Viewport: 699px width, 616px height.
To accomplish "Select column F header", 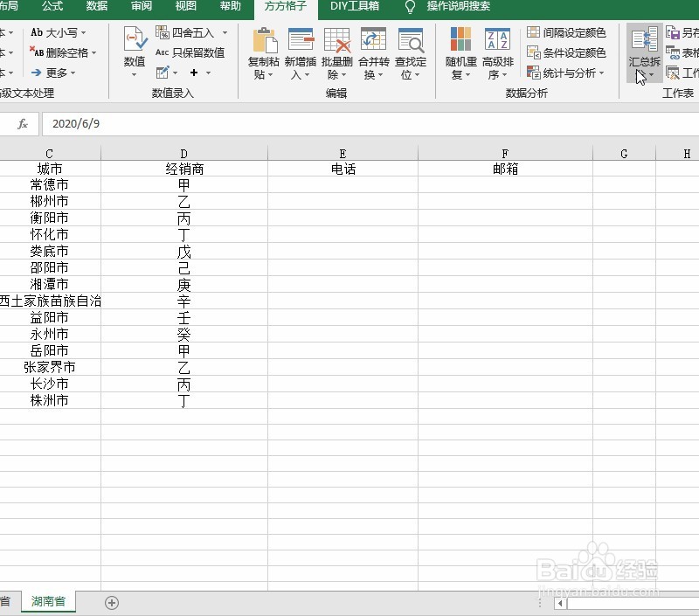I will [505, 154].
